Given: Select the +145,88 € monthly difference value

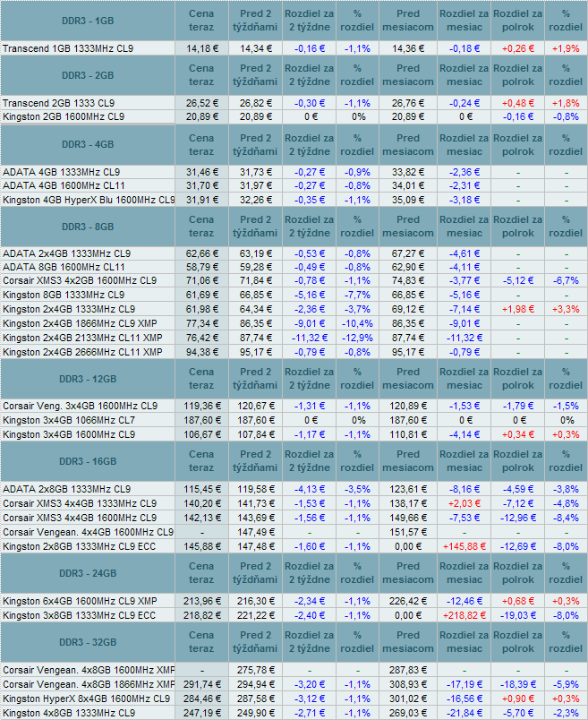Looking at the screenshot, I should (464, 546).
